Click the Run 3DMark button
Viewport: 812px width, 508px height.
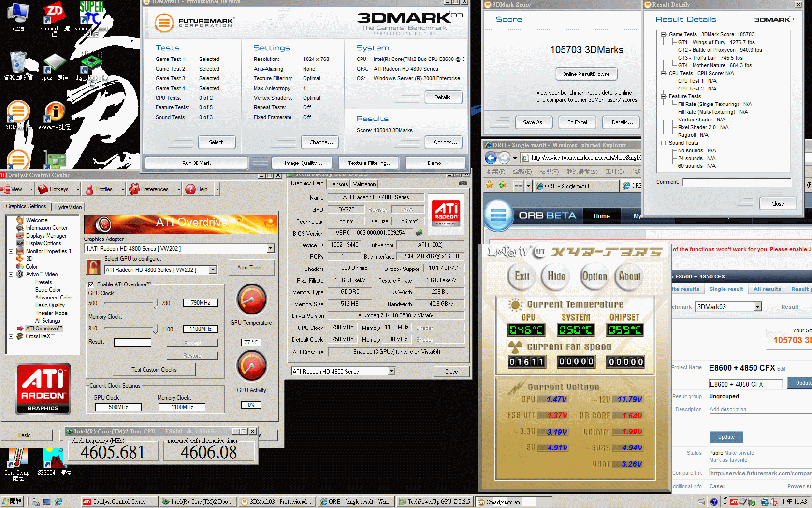coord(196,163)
